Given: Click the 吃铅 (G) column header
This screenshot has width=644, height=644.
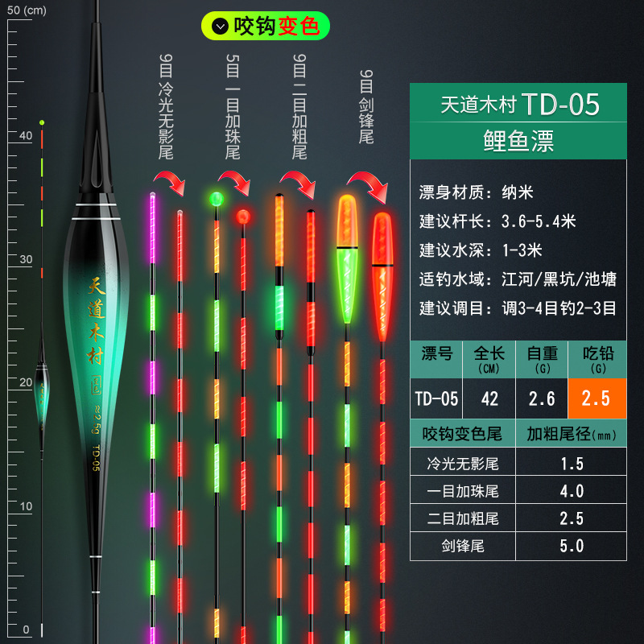Looking at the screenshot, I should tap(598, 359).
